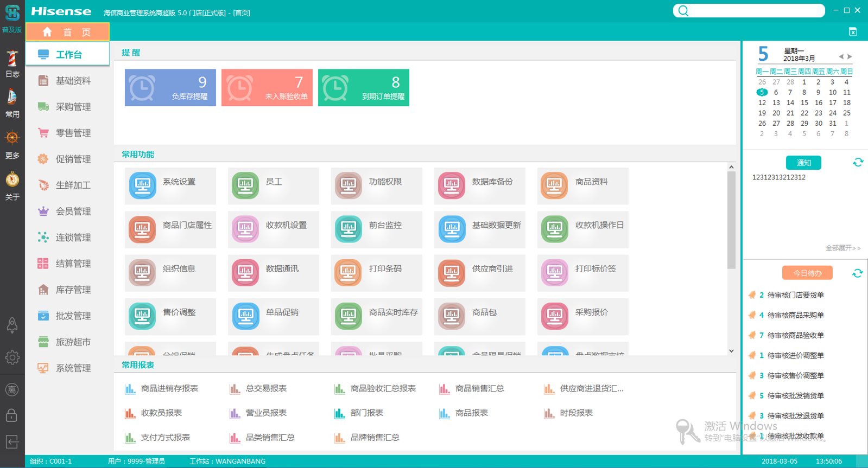This screenshot has height=468, width=868.
Task: Open the 打印标价签 function icon
Action: click(554, 272)
